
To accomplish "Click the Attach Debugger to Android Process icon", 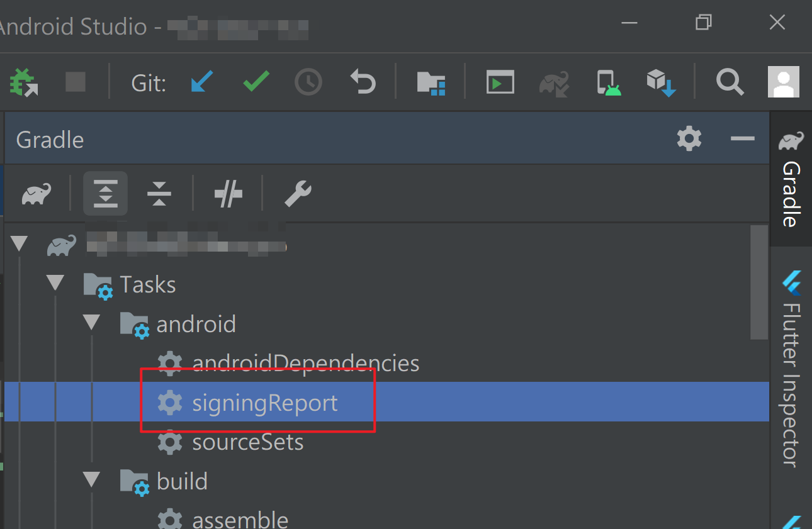I will [x=23, y=82].
